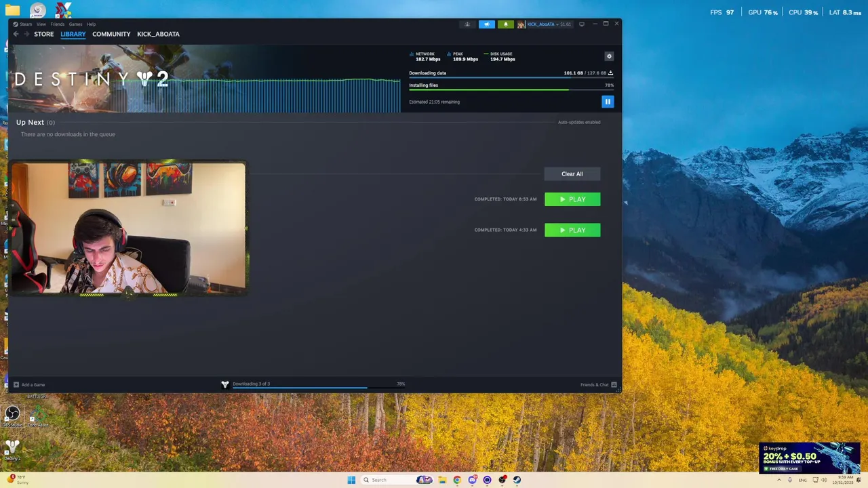Screen dimensions: 868x488
Task: Click Installing files progress bar
Action: [x=511, y=89]
